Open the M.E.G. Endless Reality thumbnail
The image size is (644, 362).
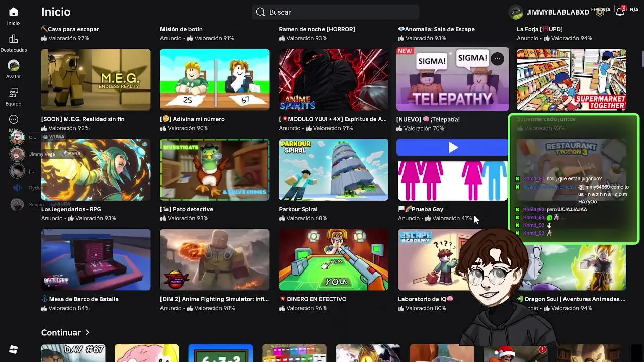pyautogui.click(x=96, y=79)
